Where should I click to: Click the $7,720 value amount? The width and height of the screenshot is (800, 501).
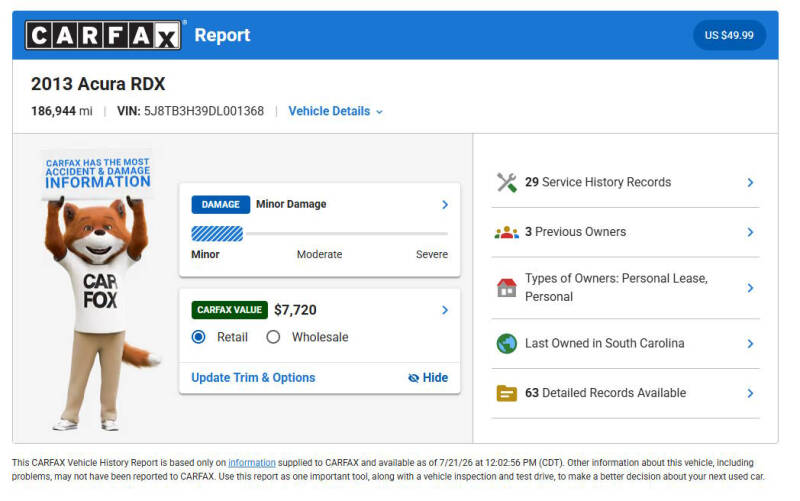pyautogui.click(x=295, y=310)
